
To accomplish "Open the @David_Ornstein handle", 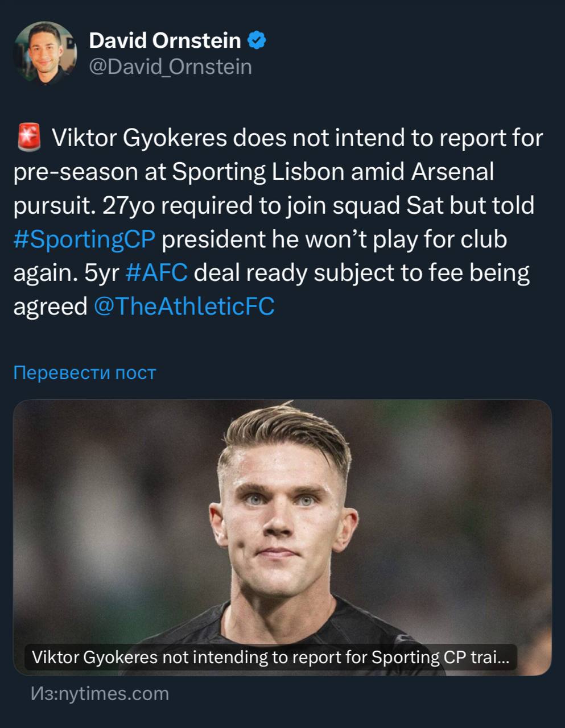I will pyautogui.click(x=170, y=67).
